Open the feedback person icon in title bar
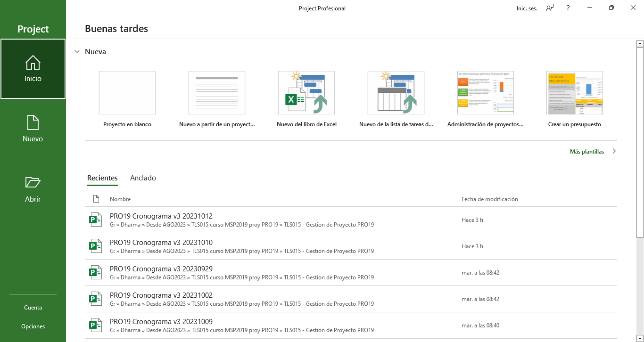The image size is (644, 342). click(x=550, y=8)
